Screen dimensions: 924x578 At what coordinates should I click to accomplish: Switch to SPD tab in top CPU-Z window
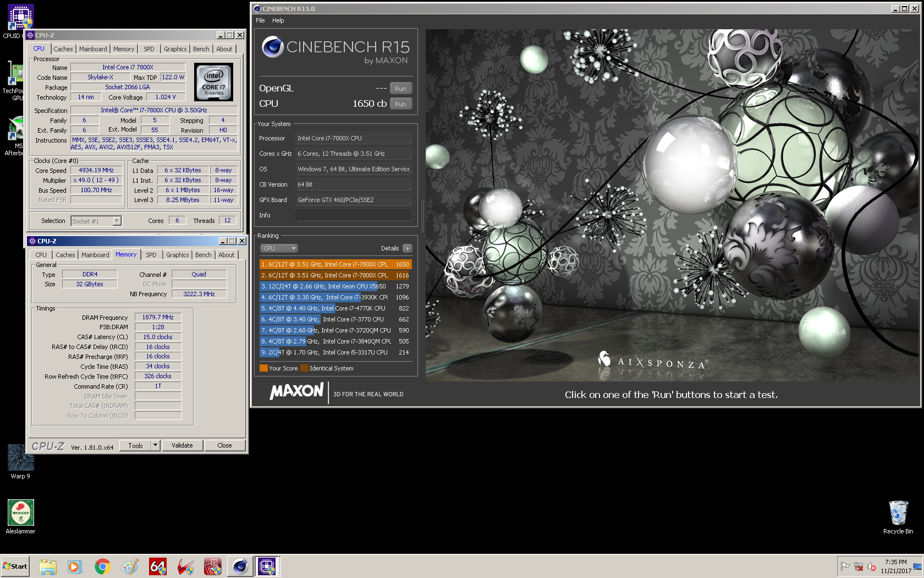point(149,49)
